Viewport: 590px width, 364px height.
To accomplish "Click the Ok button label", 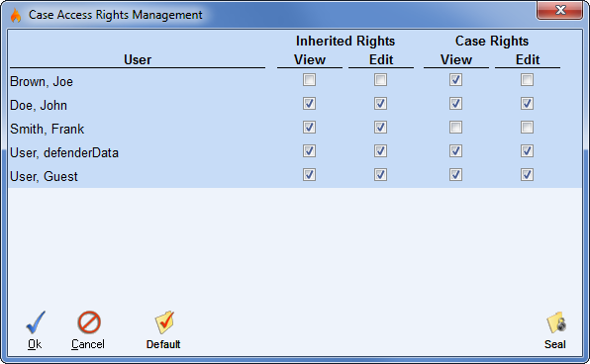I will pos(35,344).
